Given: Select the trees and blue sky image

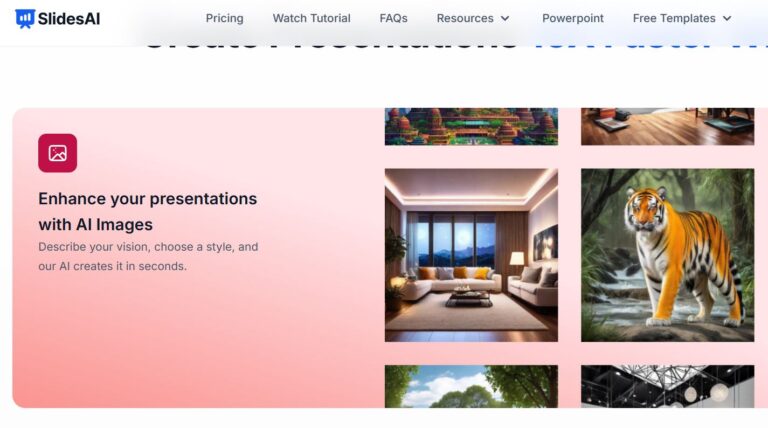Looking at the screenshot, I should 471,386.
